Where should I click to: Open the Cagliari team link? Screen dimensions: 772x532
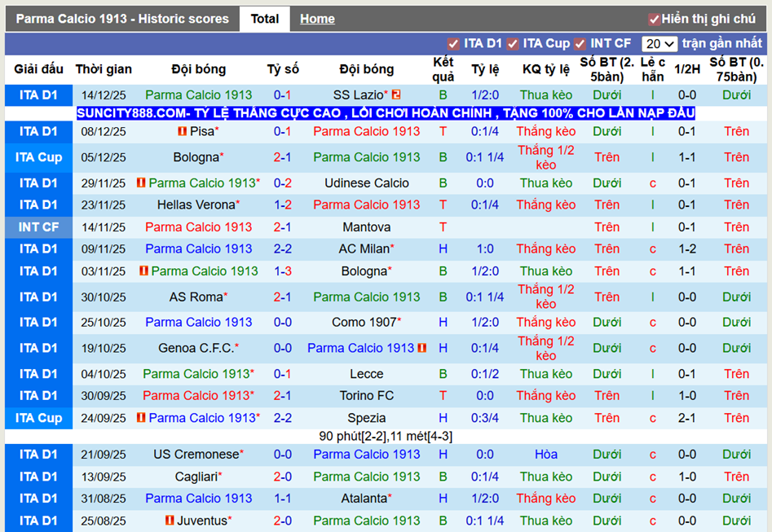pyautogui.click(x=196, y=477)
